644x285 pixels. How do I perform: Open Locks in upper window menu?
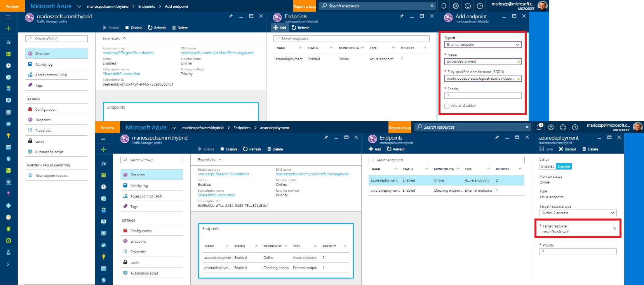pyautogui.click(x=56, y=142)
